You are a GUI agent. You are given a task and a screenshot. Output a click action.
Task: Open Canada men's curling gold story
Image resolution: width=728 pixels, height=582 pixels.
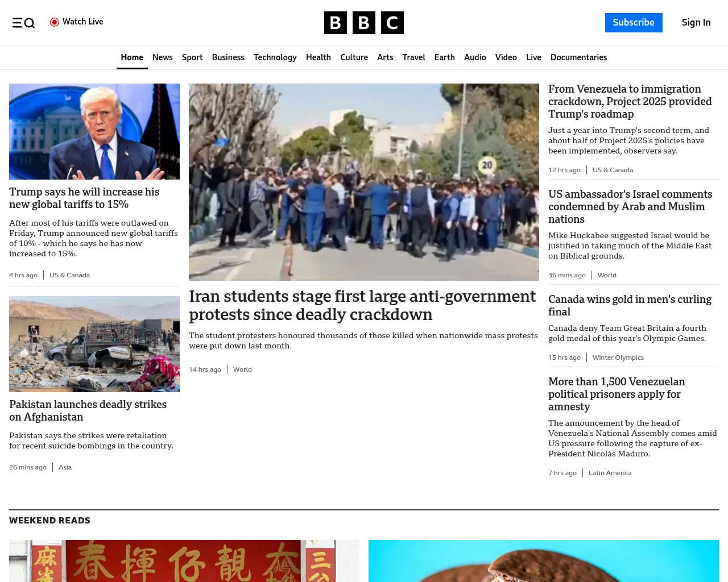tap(630, 305)
